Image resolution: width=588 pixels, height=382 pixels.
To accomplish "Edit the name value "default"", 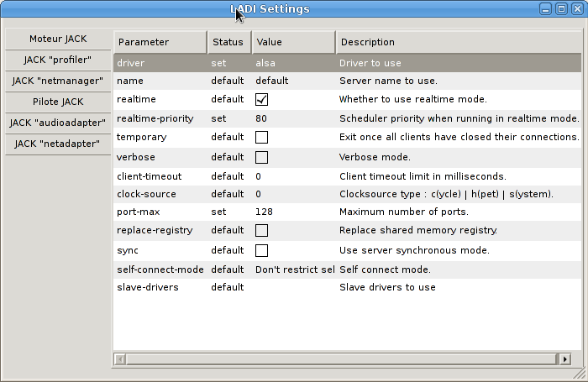I will [x=272, y=81].
